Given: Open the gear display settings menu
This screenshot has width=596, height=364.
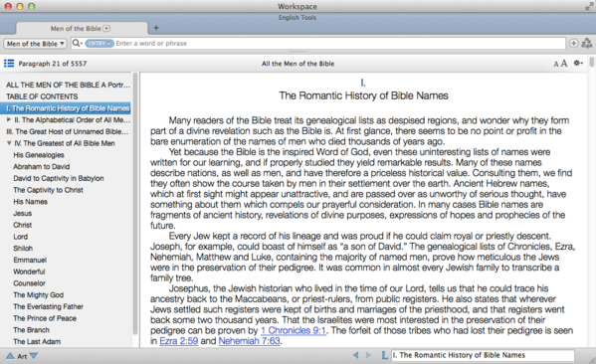Looking at the screenshot, I should coord(578,63).
